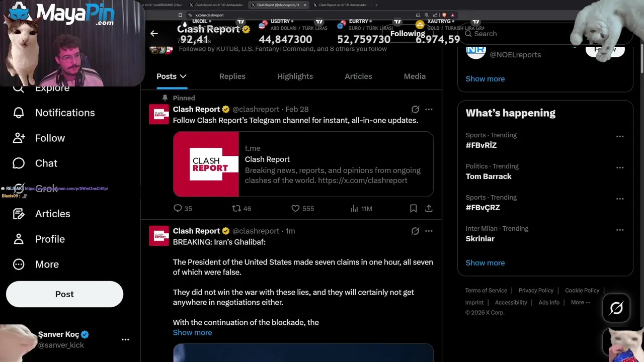Expand the footer More menu
Screen dimensions: 644x362
tap(580, 302)
